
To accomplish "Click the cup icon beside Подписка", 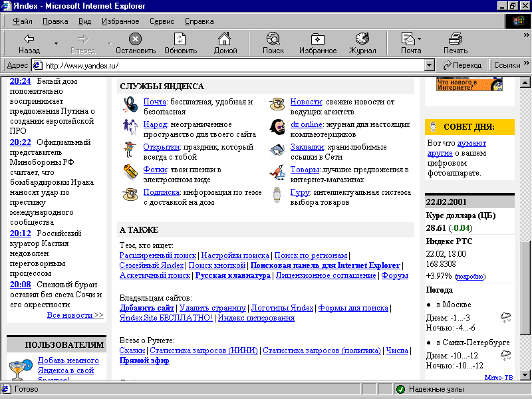I will tap(130, 194).
